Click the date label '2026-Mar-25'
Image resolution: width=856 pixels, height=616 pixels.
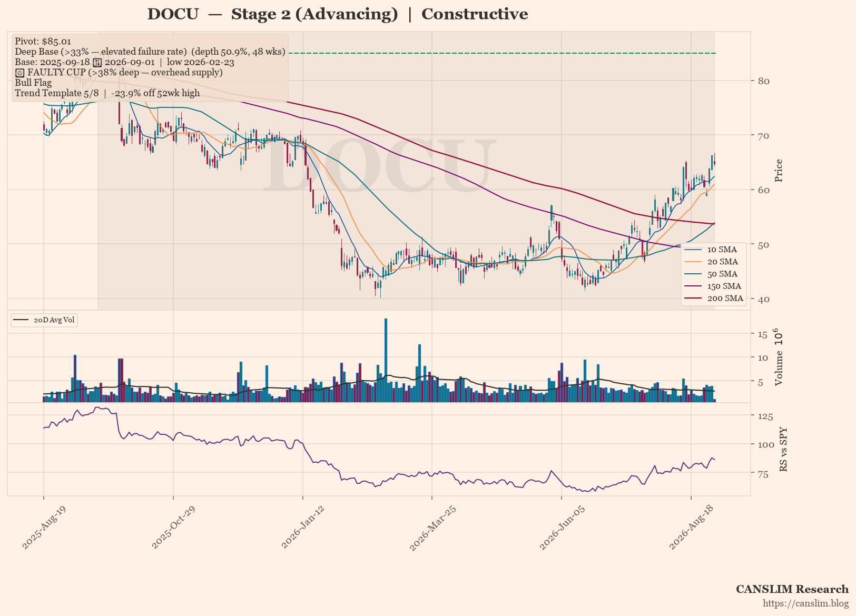coord(432,529)
